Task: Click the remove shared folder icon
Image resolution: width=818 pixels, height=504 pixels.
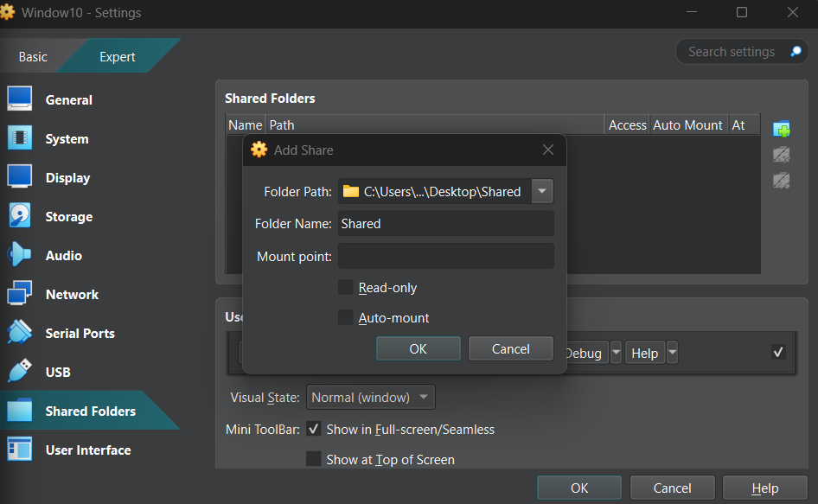Action: tap(782, 181)
